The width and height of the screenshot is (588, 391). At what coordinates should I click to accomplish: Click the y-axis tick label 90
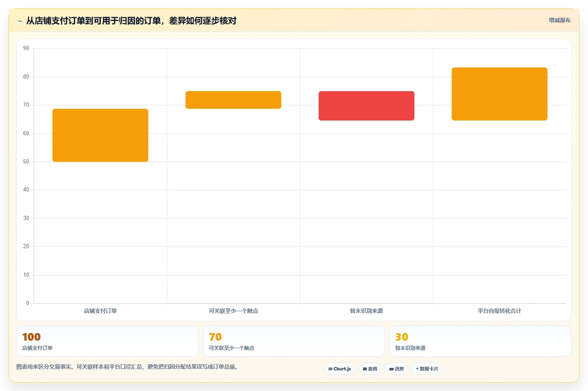(26, 48)
